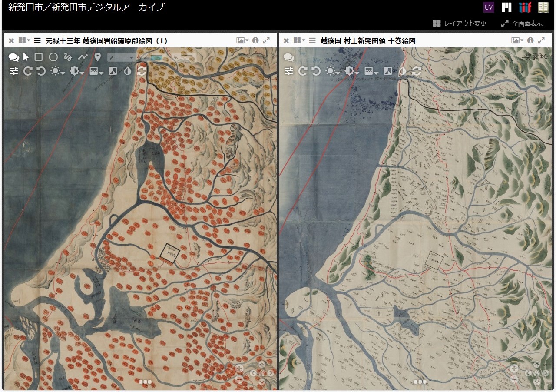Open left window bottom thumbnail strip handle
This screenshot has height=392, width=556.
pyautogui.click(x=146, y=382)
